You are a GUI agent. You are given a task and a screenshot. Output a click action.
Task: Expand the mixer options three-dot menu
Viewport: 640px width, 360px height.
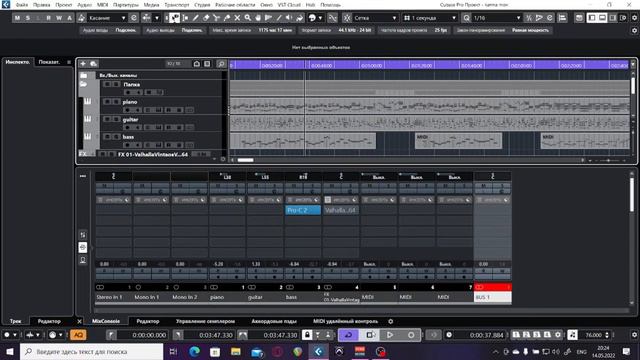pyautogui.click(x=83, y=176)
